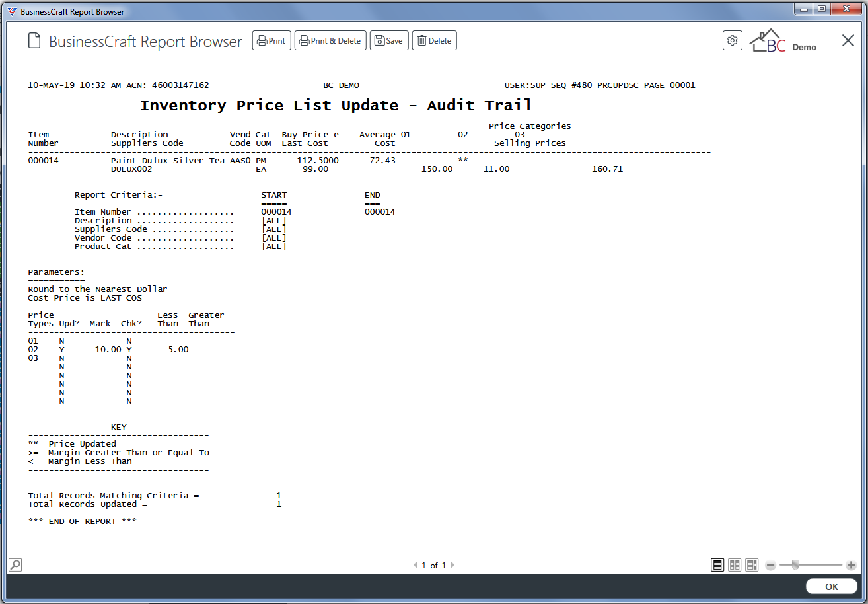The image size is (868, 604).
Task: Click '*** END OF REPORT ***' text
Action: point(83,521)
